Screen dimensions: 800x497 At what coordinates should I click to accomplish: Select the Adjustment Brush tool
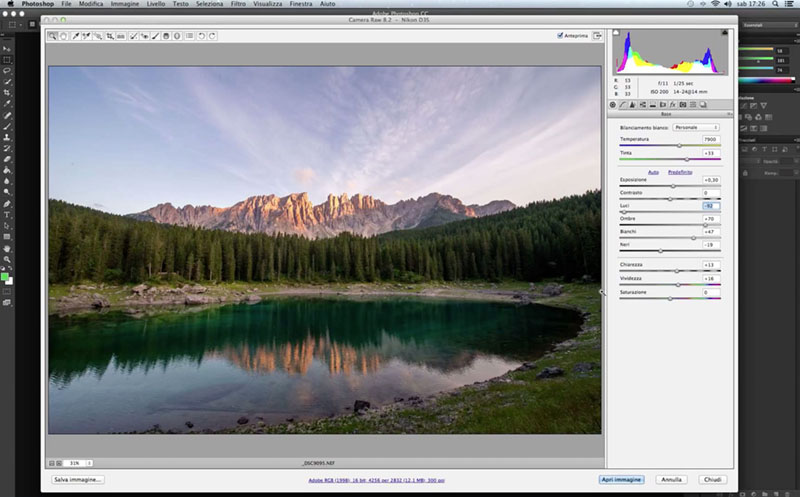point(156,36)
